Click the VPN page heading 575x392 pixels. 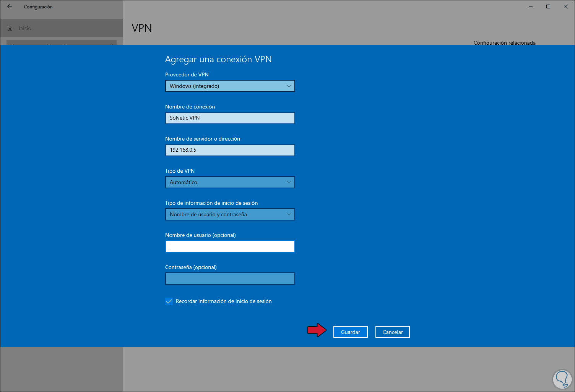[x=142, y=28]
